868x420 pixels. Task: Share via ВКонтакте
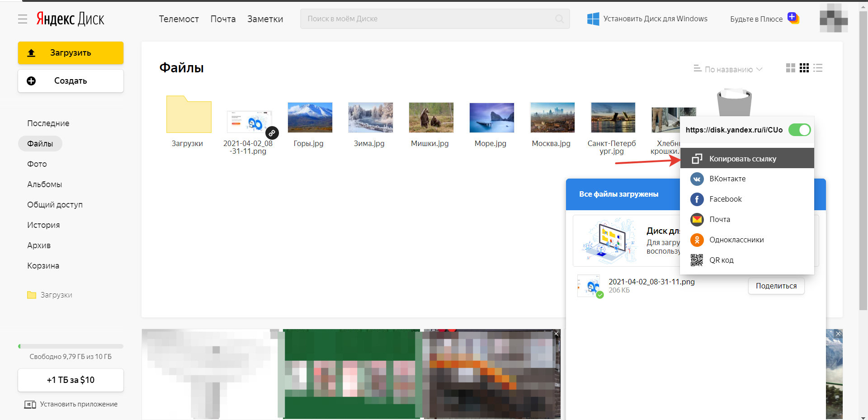coord(727,179)
